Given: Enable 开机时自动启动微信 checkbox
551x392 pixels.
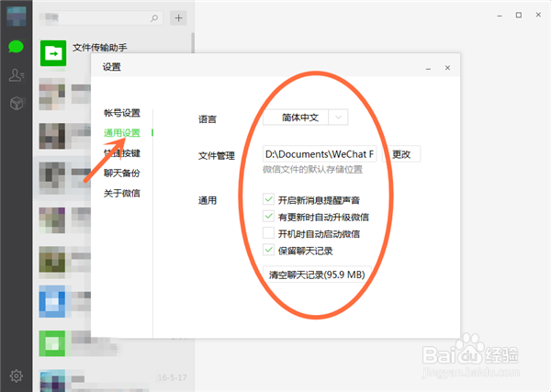Looking at the screenshot, I should (x=268, y=233).
